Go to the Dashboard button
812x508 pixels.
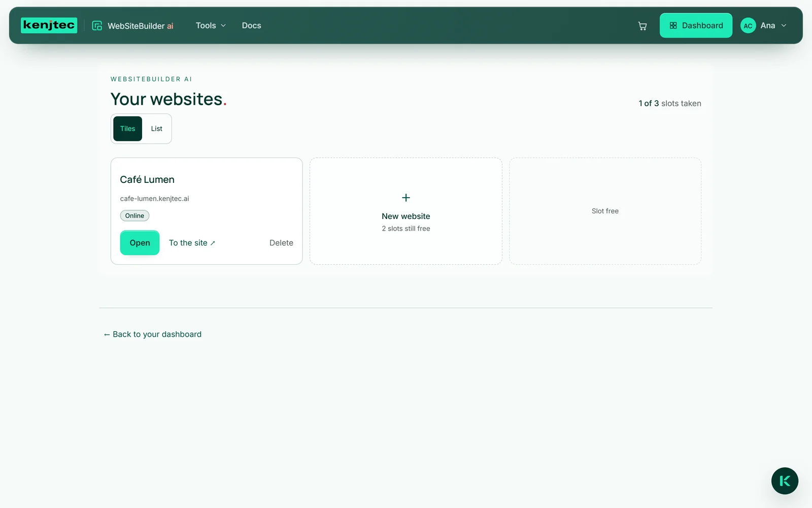(696, 25)
